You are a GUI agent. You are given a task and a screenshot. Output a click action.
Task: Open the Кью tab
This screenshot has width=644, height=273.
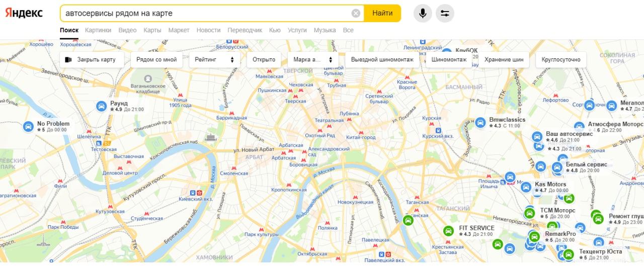click(x=275, y=30)
